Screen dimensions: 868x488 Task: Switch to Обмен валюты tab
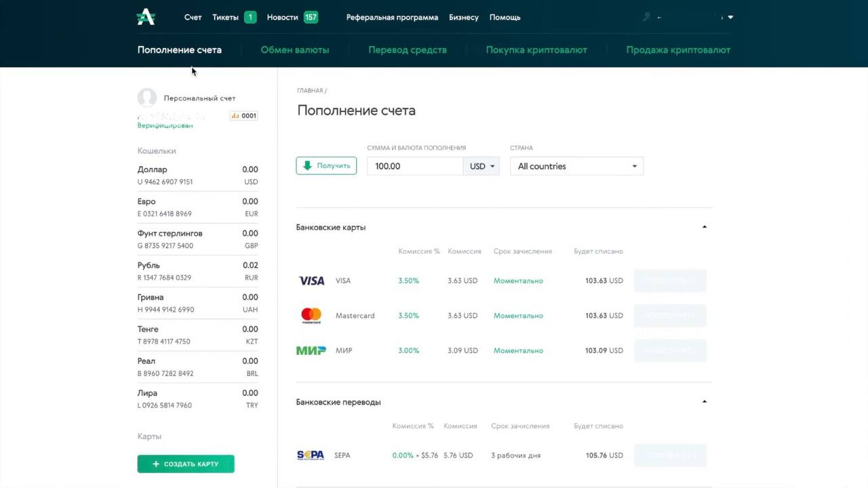295,49
